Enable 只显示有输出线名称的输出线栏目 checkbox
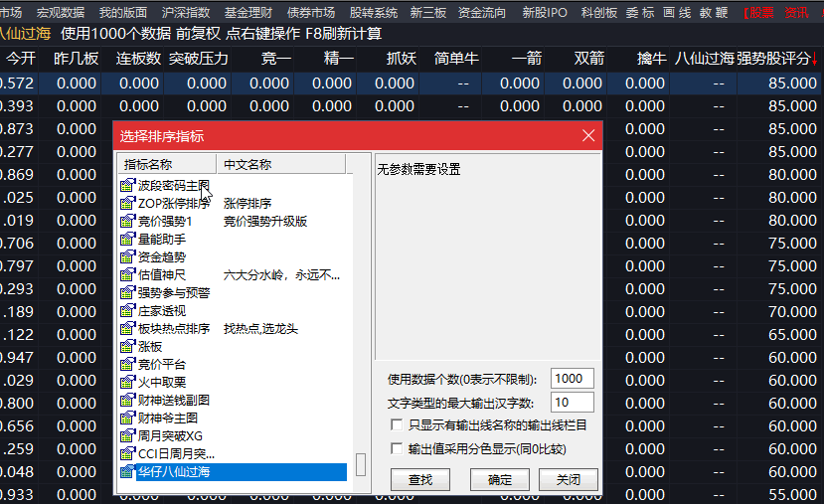Screen dimensions: 824x504 (x=397, y=424)
